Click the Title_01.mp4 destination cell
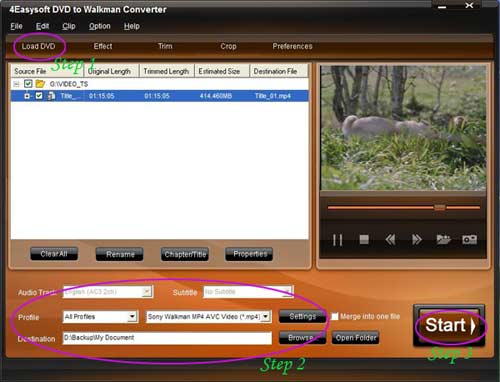 [273, 96]
